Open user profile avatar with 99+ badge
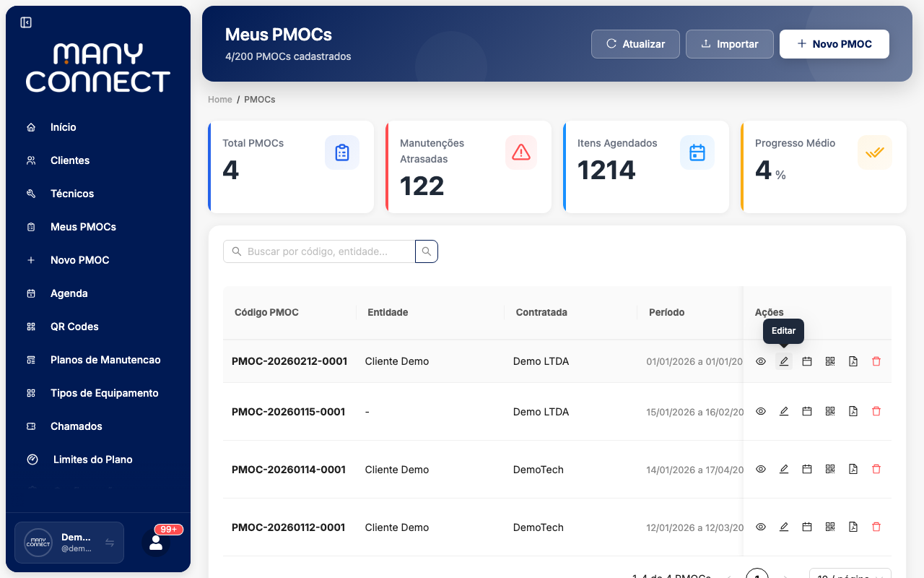This screenshot has width=924, height=578. [x=156, y=543]
